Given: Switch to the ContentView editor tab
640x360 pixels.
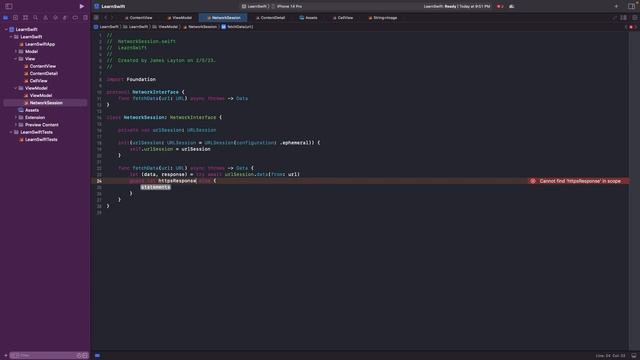Looking at the screenshot, I should point(138,18).
